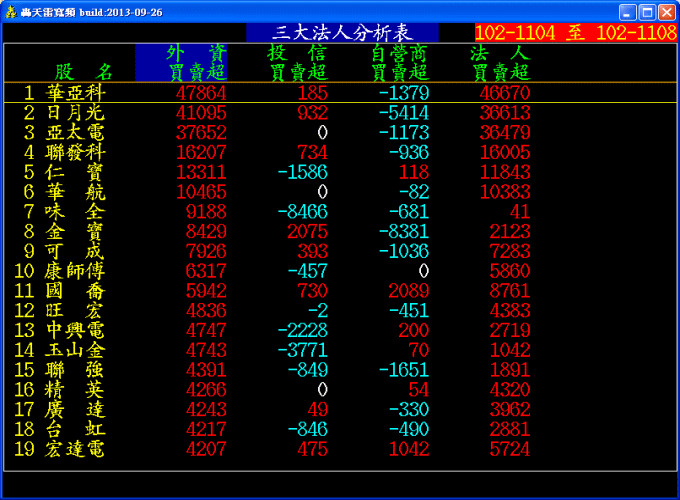Select stock row 台虹

[340, 429]
